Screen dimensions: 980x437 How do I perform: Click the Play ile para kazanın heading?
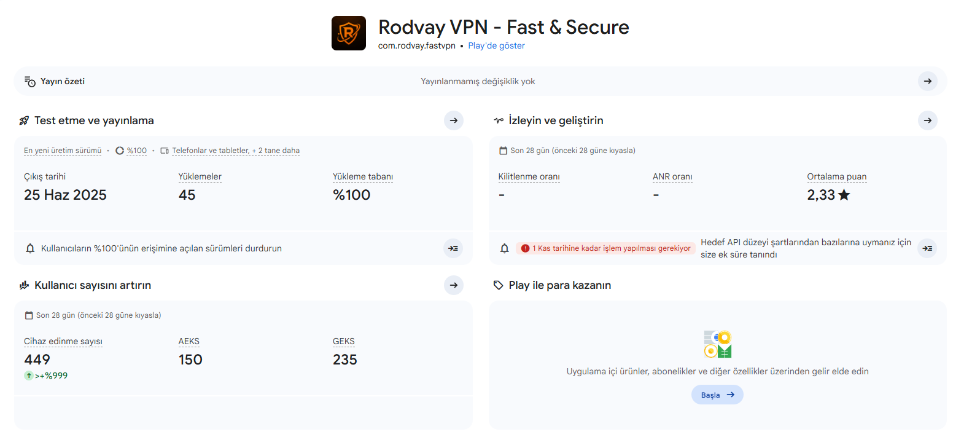click(x=560, y=285)
